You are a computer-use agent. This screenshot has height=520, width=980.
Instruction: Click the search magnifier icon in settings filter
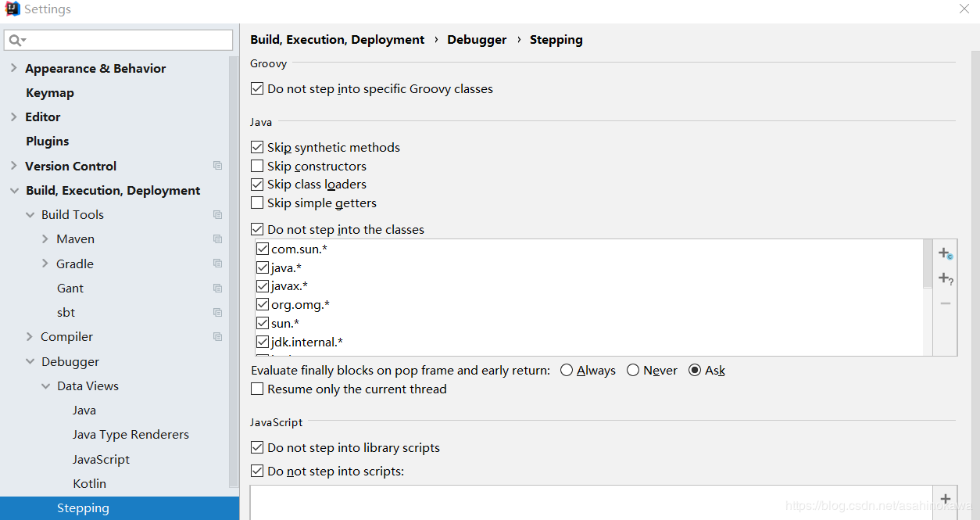point(17,40)
